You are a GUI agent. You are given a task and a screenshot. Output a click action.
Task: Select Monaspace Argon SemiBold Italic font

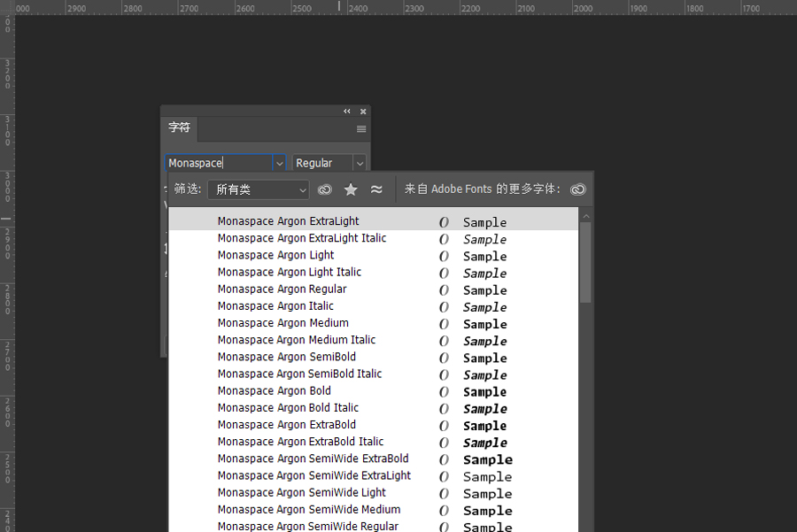click(374, 374)
